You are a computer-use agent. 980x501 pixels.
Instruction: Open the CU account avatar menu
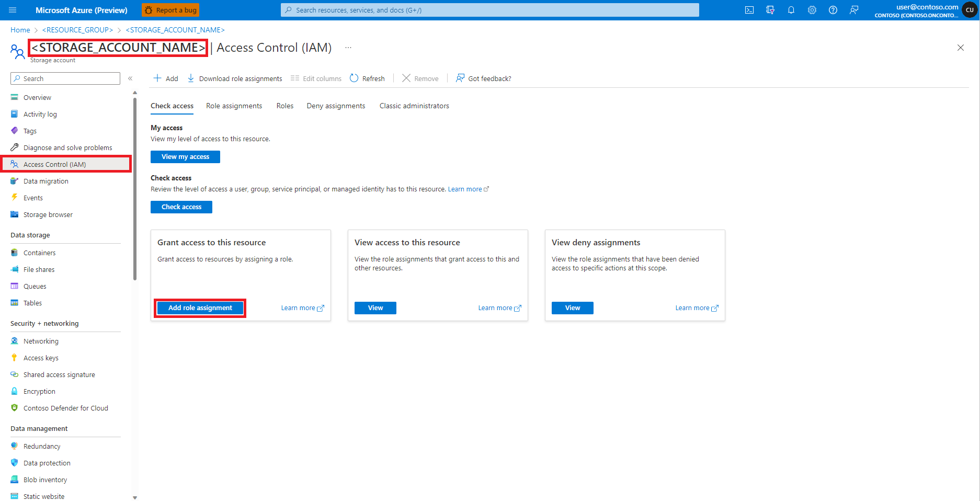tap(969, 9)
